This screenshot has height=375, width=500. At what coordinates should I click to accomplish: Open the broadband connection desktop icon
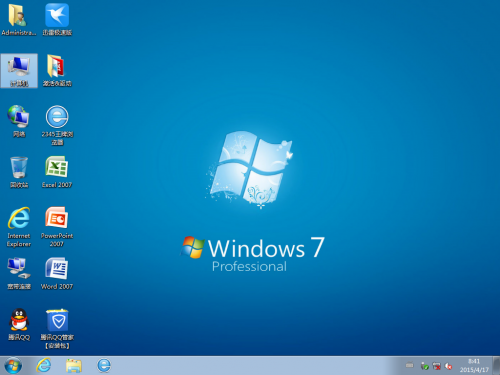pos(19,274)
